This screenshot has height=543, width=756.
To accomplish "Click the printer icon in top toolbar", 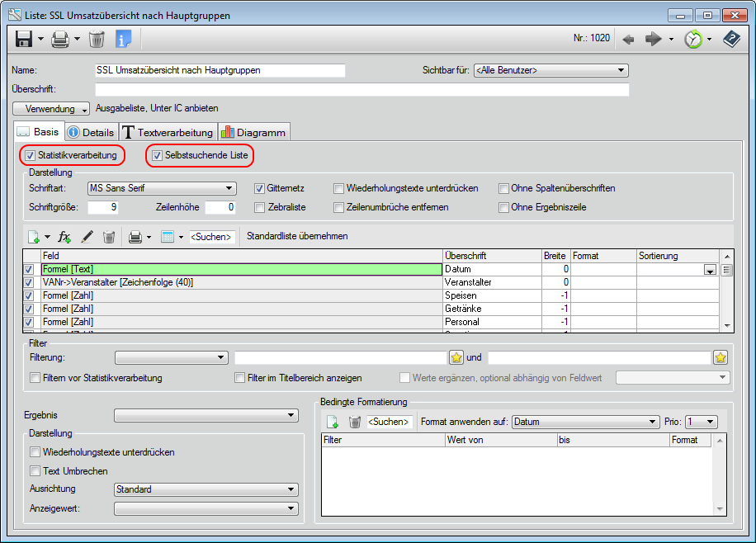I will pos(59,39).
